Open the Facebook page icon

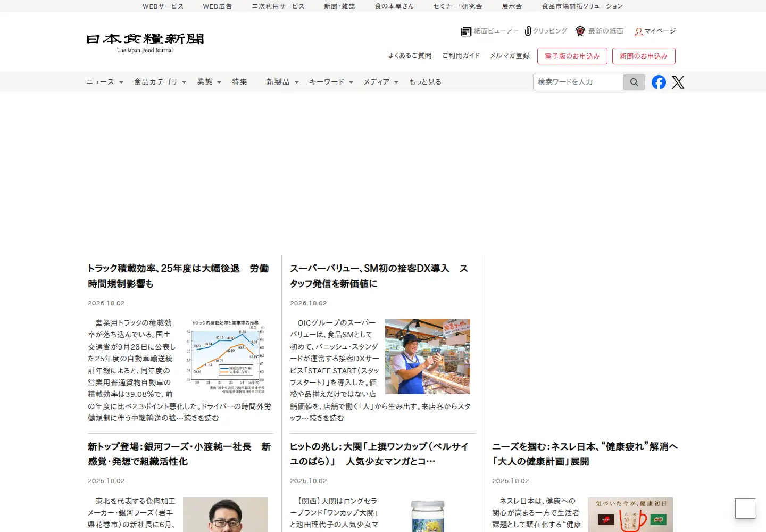coord(659,82)
